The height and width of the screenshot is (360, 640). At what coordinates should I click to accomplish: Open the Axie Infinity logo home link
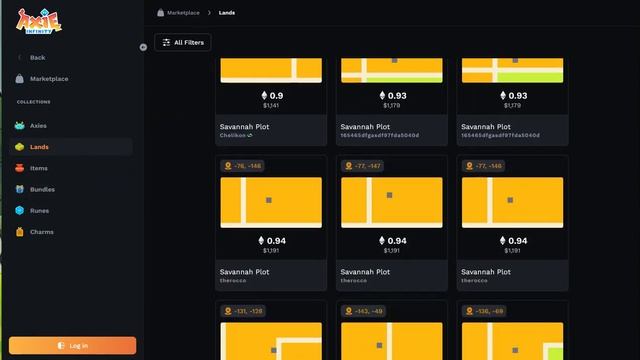(38, 21)
